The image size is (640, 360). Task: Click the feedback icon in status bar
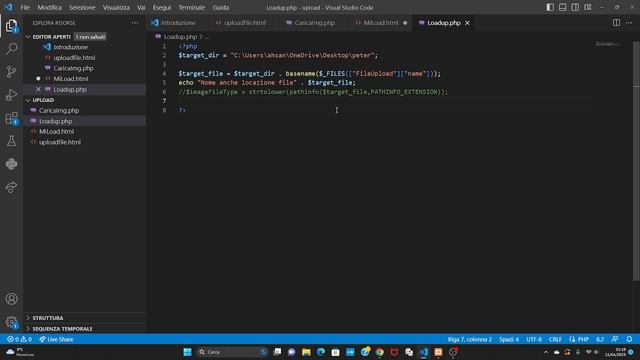coord(615,340)
